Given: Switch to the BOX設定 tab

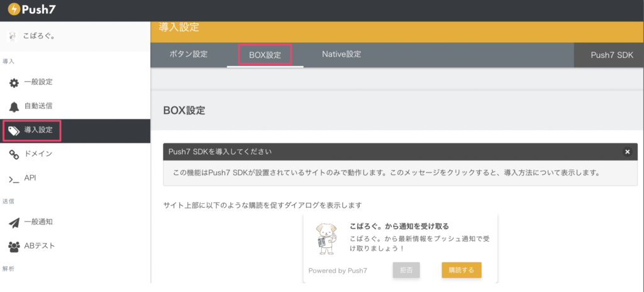Looking at the screenshot, I should point(265,55).
